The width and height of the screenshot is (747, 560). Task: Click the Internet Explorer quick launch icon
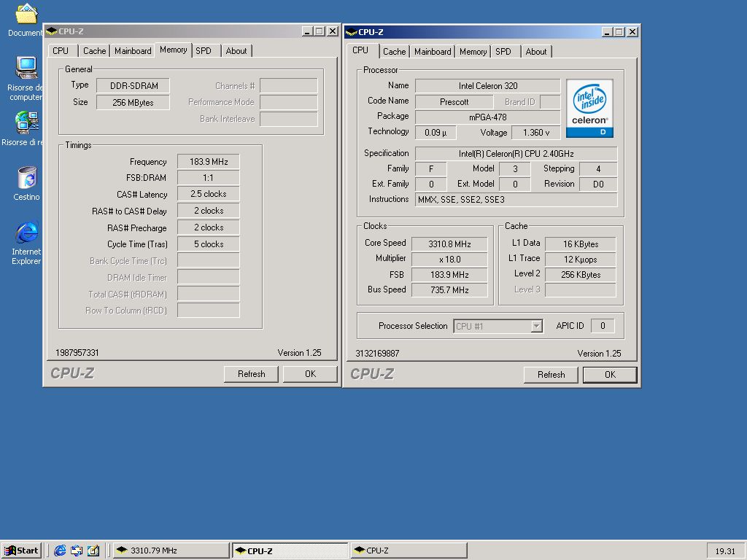pyautogui.click(x=60, y=551)
